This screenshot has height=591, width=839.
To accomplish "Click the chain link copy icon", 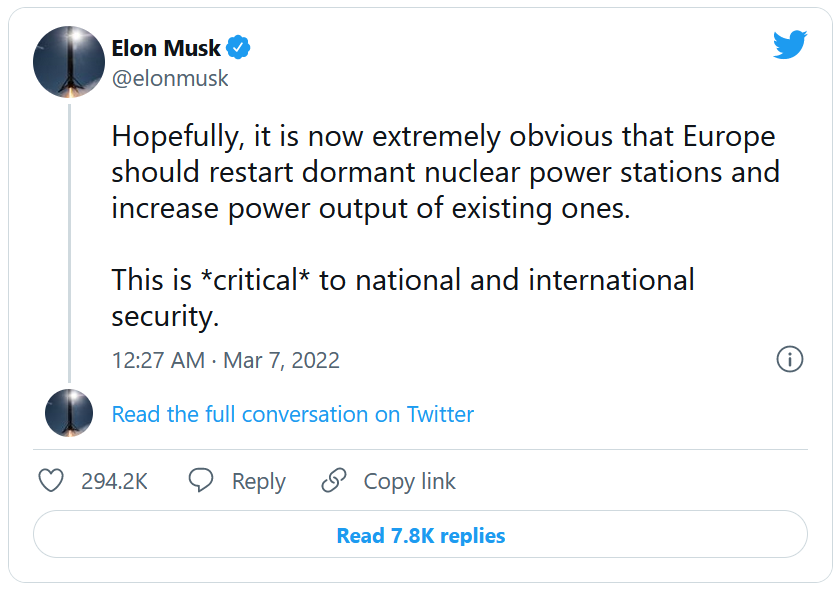I will pos(333,481).
